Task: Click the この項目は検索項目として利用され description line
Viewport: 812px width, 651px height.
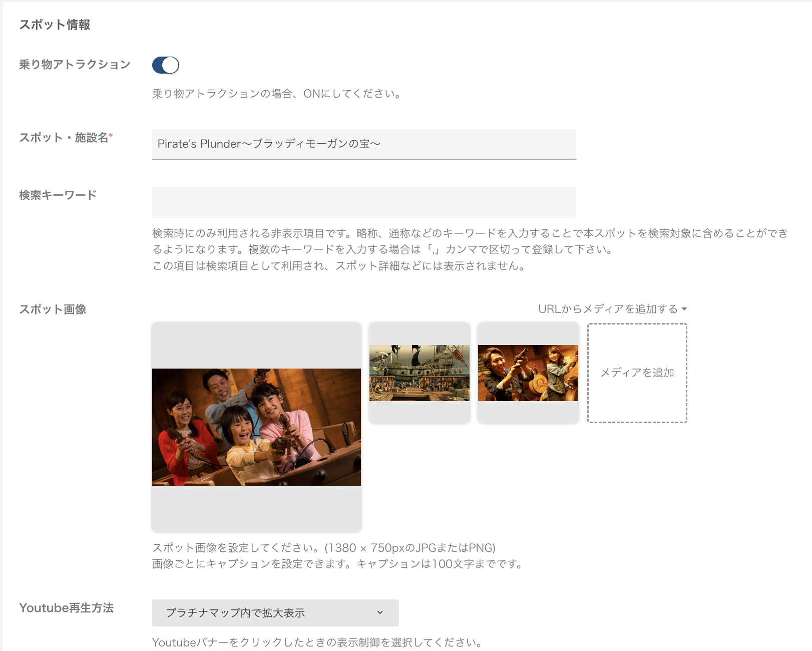Action: 339,266
